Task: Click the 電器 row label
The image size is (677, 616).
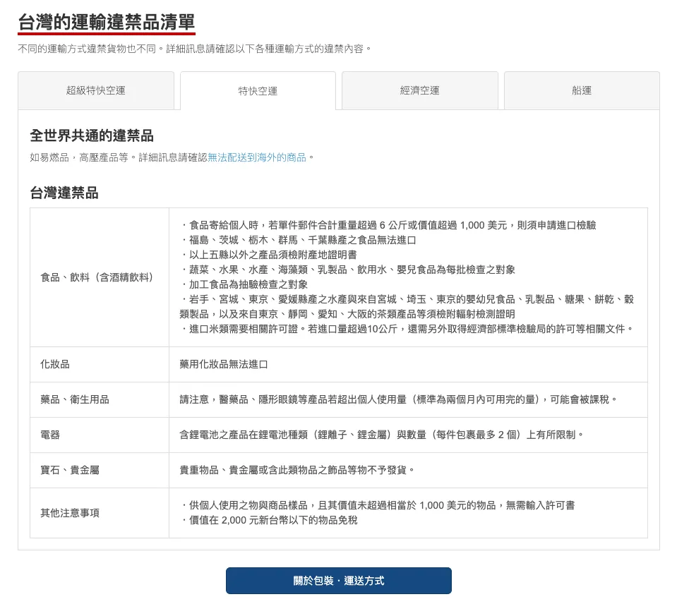Action: (x=50, y=435)
